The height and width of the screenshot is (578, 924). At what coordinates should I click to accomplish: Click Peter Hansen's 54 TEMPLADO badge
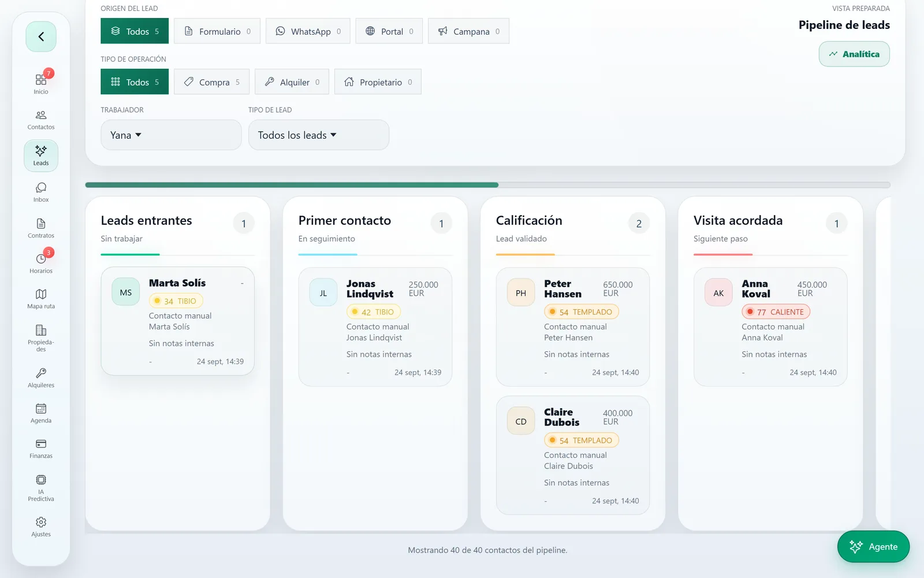pos(582,312)
